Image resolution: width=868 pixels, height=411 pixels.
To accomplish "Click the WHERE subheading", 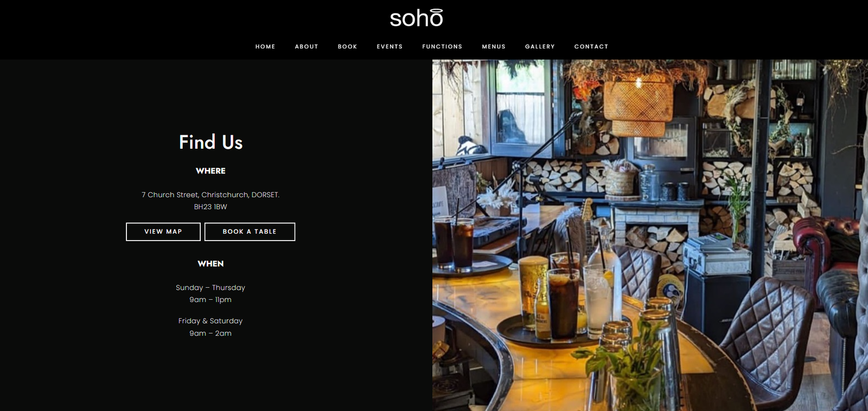I will (210, 170).
